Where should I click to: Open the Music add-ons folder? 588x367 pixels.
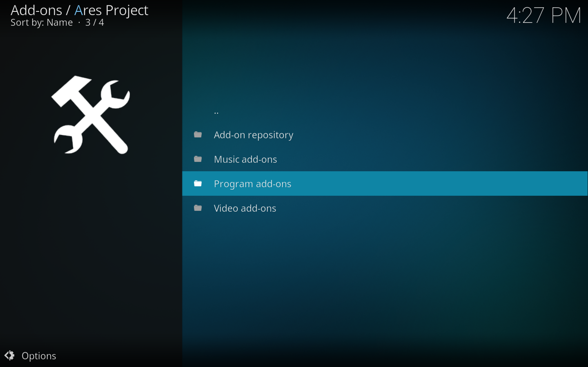[x=246, y=159]
